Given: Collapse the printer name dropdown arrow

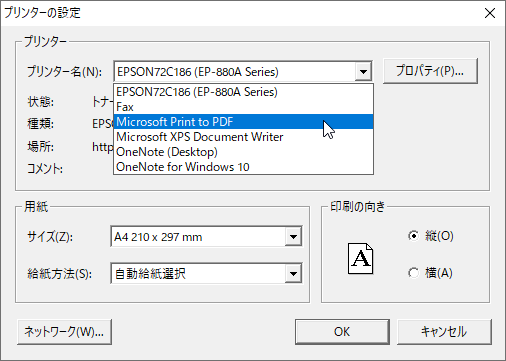Looking at the screenshot, I should (x=363, y=71).
